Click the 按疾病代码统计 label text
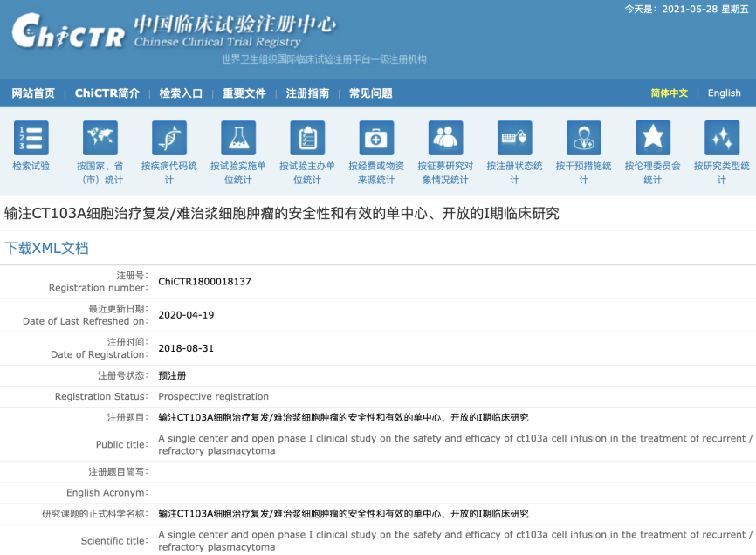This screenshot has height=555, width=756. (169, 173)
